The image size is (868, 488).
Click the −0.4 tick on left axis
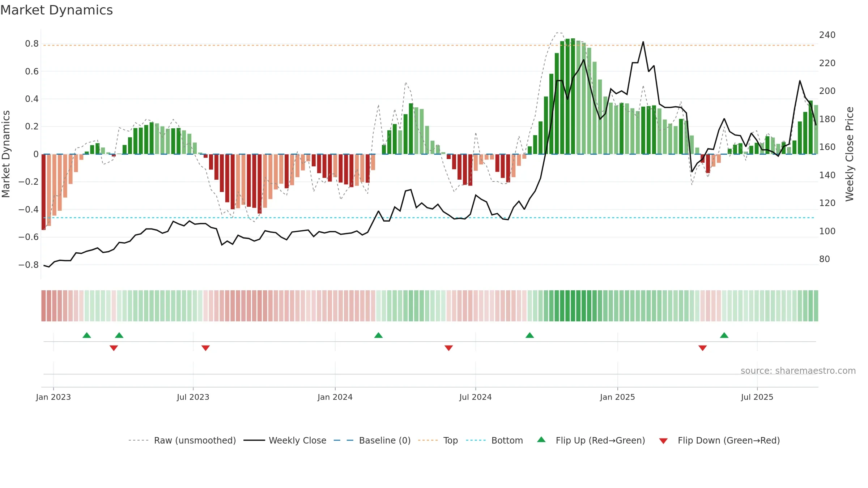pyautogui.click(x=29, y=209)
